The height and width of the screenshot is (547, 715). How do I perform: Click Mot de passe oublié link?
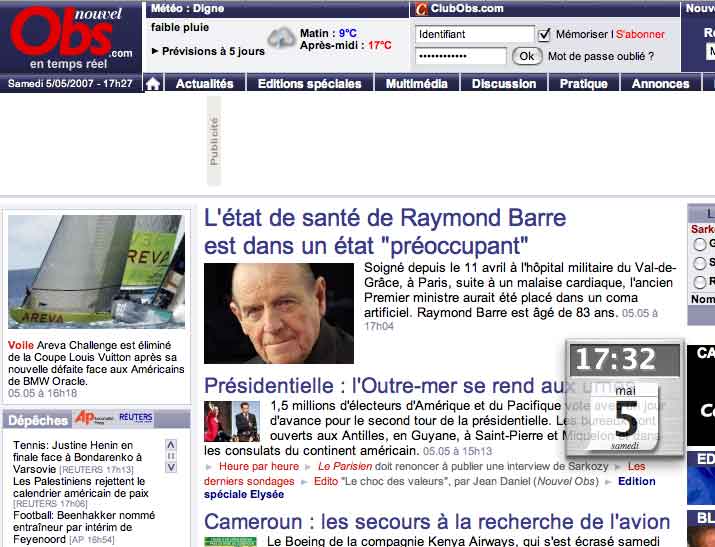click(x=601, y=56)
